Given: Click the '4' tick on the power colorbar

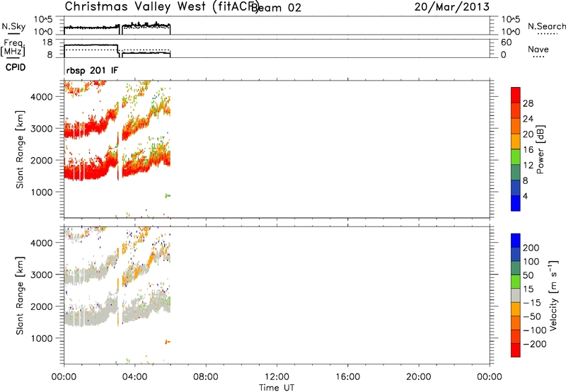Looking at the screenshot, I should (525, 196).
